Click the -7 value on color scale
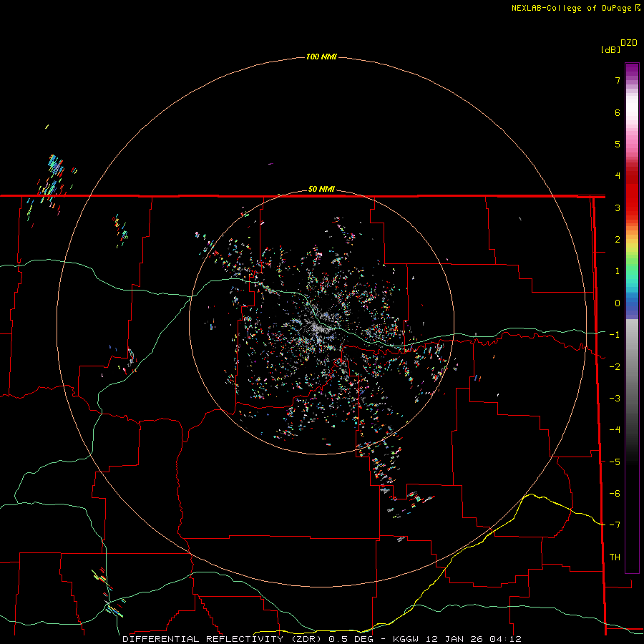The height and width of the screenshot is (644, 644). 615,525
